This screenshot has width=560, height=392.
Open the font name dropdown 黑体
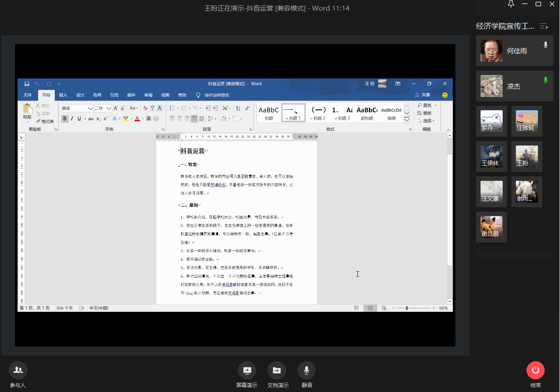[90, 108]
